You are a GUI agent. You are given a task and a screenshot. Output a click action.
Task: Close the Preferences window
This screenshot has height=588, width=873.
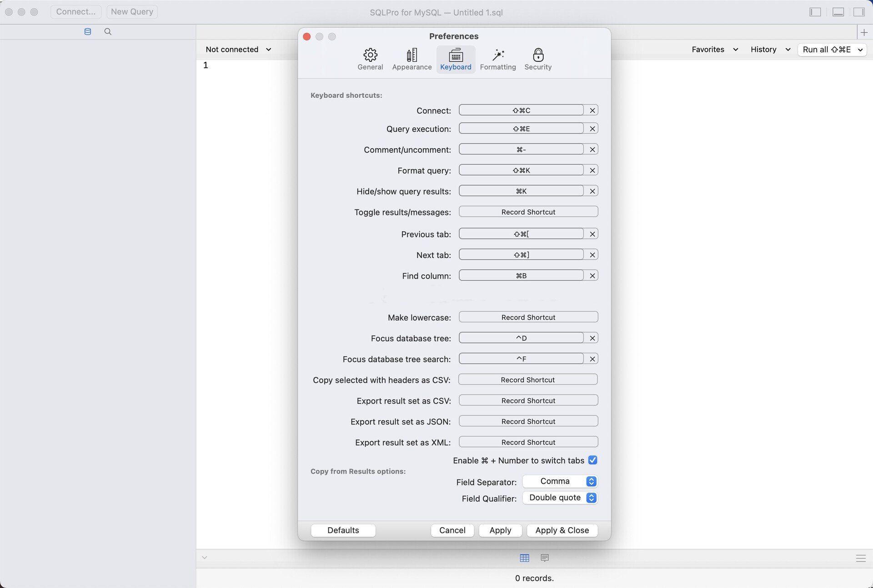307,36
